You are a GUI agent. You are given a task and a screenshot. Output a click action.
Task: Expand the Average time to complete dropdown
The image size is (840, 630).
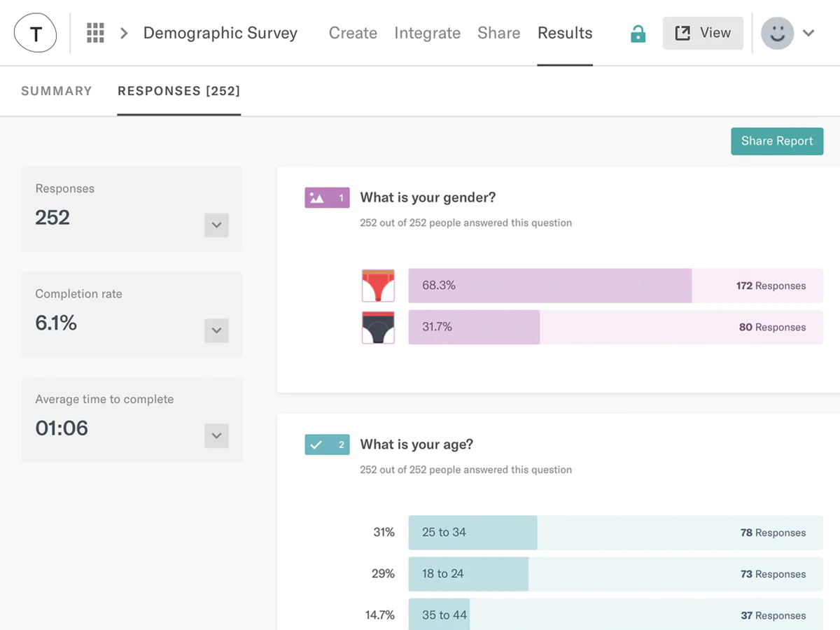click(216, 435)
